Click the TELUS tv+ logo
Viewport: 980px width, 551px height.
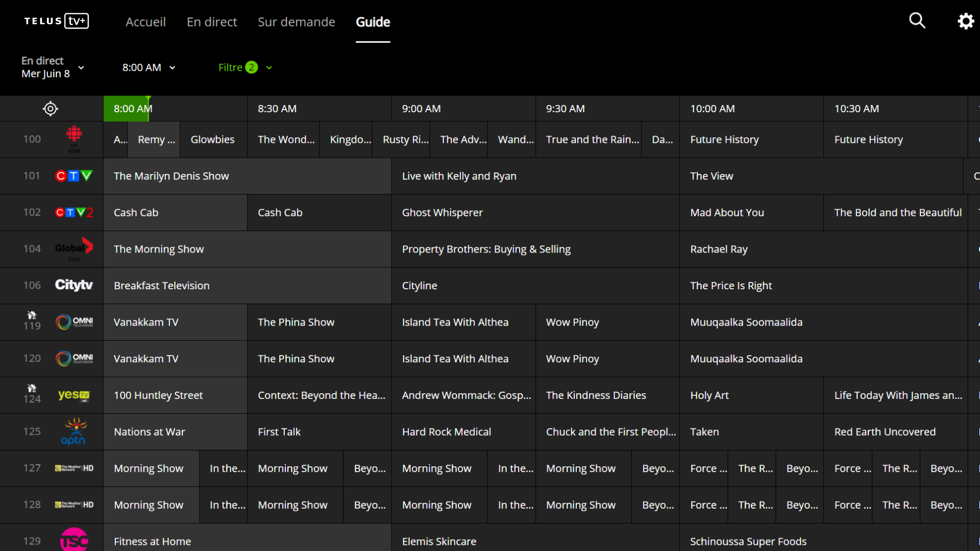(57, 21)
